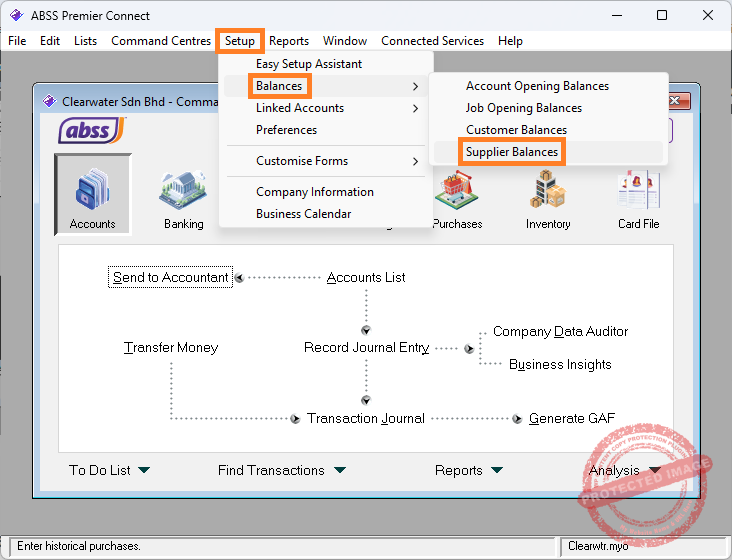Click status text Enter historical purchases
This screenshot has height=560, width=732.
(x=79, y=546)
